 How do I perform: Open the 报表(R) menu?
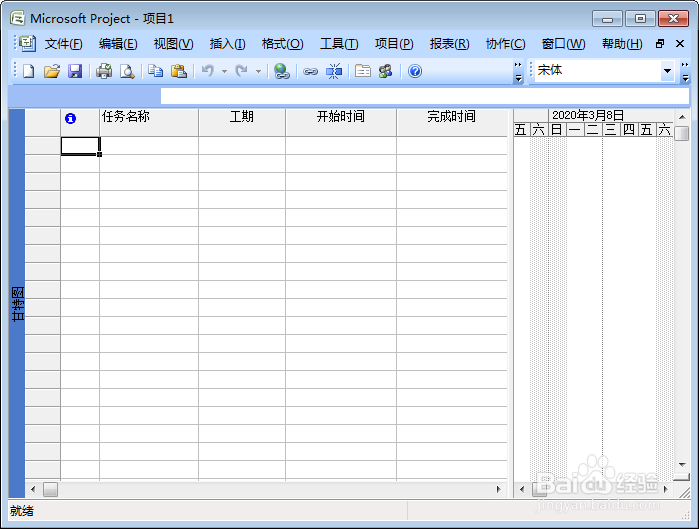pyautogui.click(x=449, y=44)
